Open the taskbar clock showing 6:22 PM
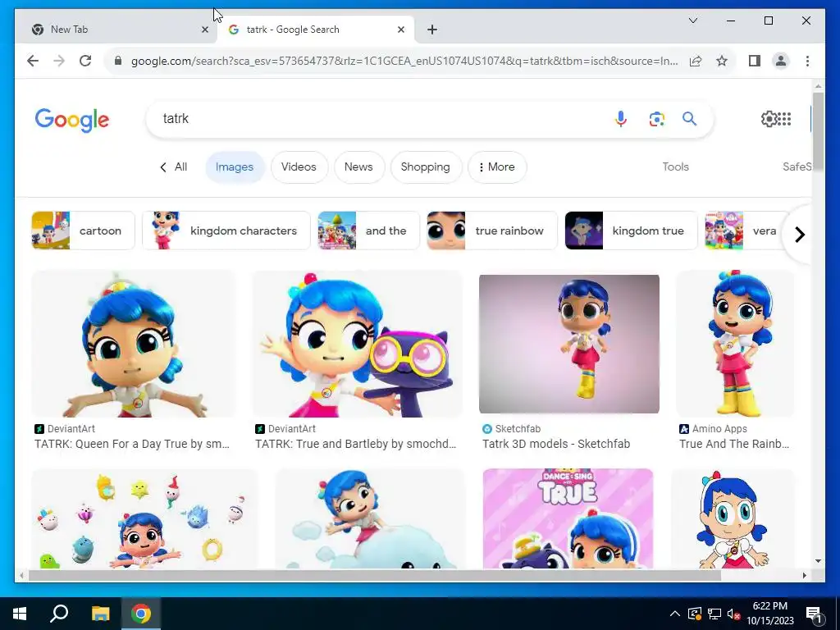Viewport: 840px width, 630px height. [x=769, y=614]
